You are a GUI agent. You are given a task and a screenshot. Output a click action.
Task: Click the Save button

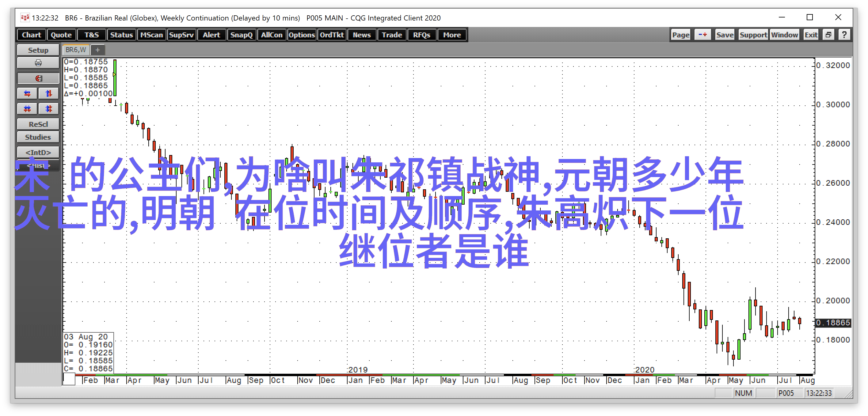pyautogui.click(x=725, y=35)
